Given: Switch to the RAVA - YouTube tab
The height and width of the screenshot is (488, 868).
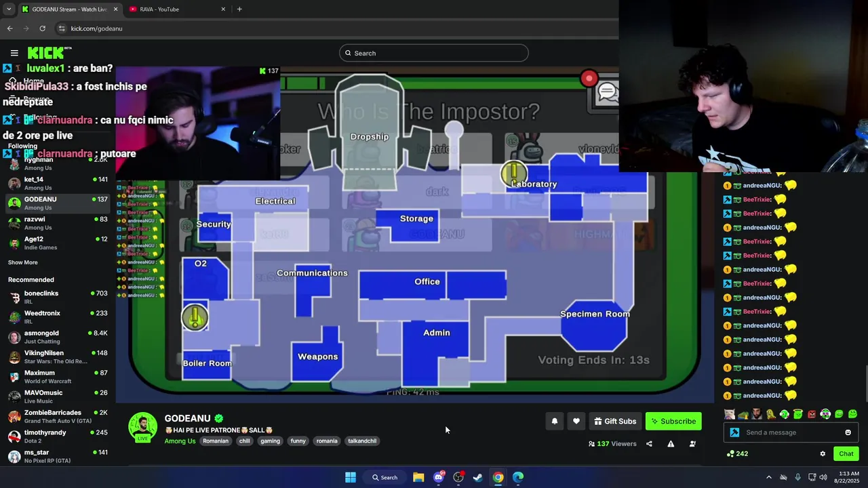Looking at the screenshot, I should [178, 9].
